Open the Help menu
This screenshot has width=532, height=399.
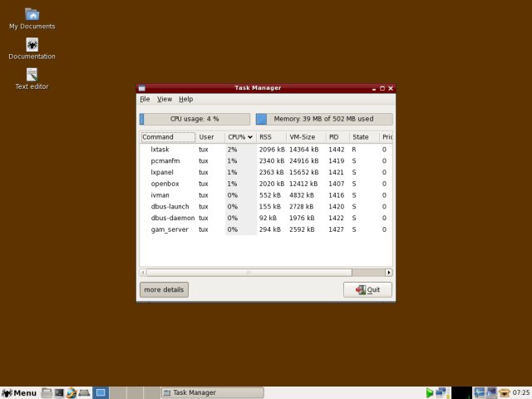(x=186, y=99)
